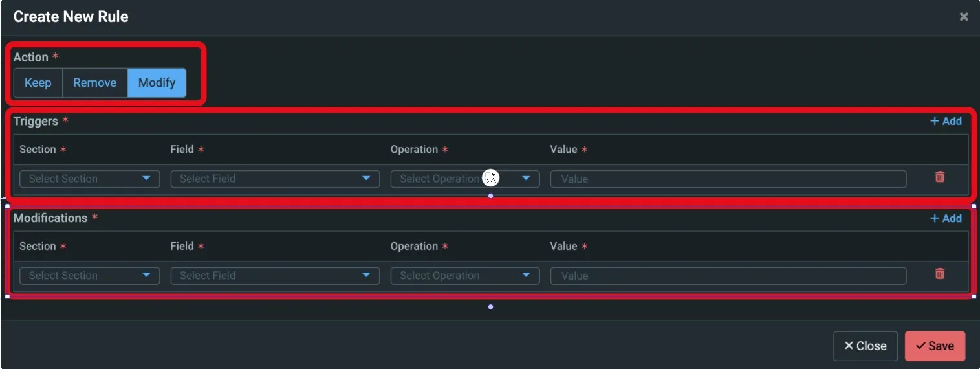Select the Remove action
980x369 pixels.
[95, 83]
